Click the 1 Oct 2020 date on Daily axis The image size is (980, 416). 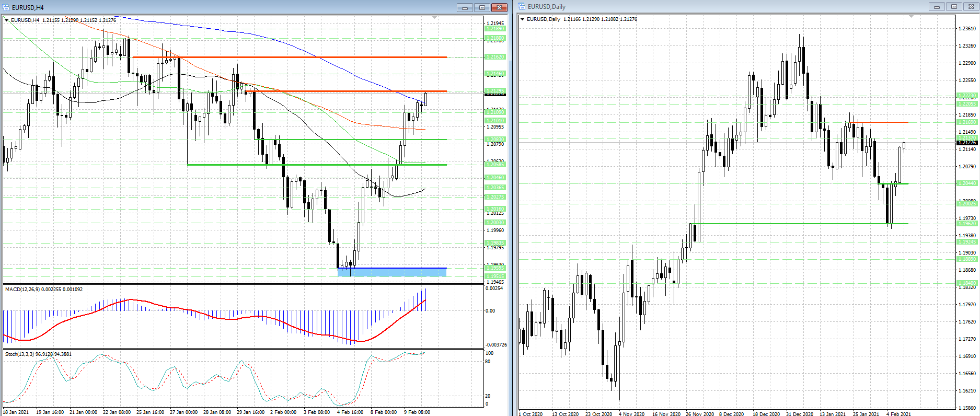point(531,414)
